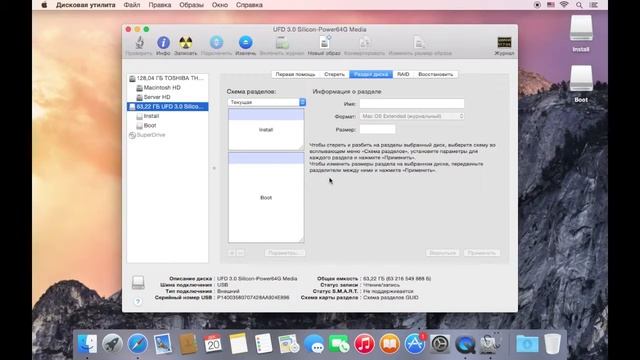Add a partition with the plus button

point(231,253)
